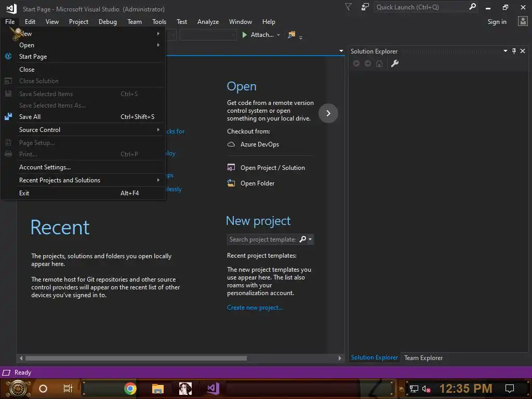Viewport: 532px width, 399px height.
Task: Switch to the Solution Explorer bottom tab
Action: point(374,357)
